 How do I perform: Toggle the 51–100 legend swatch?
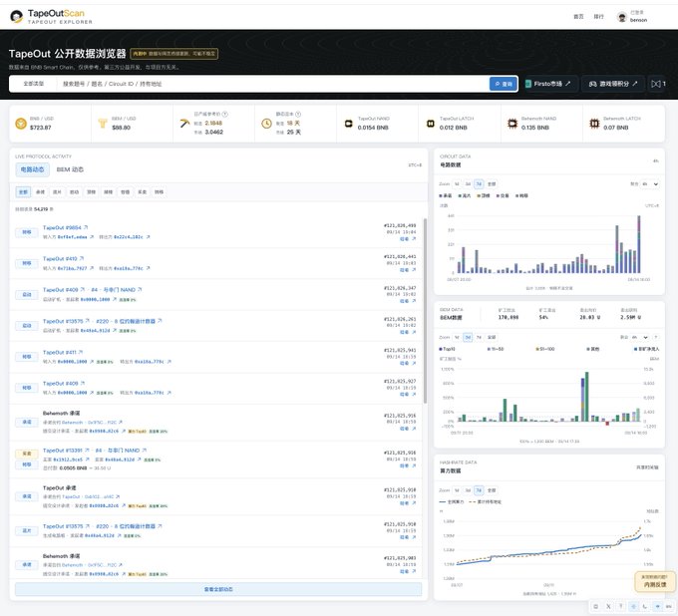pos(537,349)
